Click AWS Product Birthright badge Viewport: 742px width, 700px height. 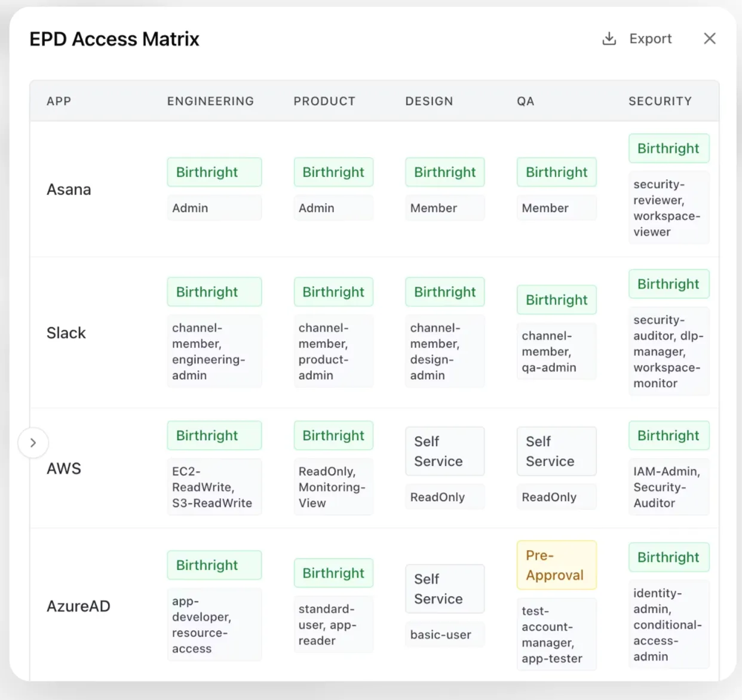[x=333, y=435]
